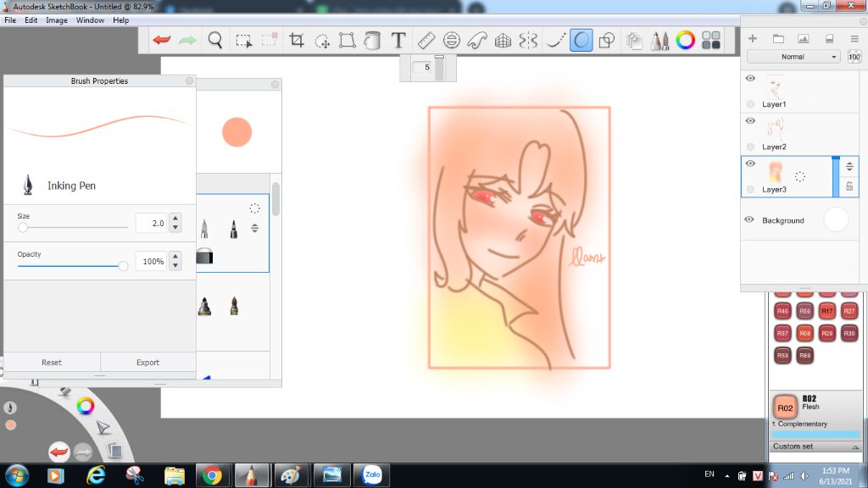The image size is (868, 488).
Task: Hide Layer2 using its eye icon
Action: click(x=750, y=120)
